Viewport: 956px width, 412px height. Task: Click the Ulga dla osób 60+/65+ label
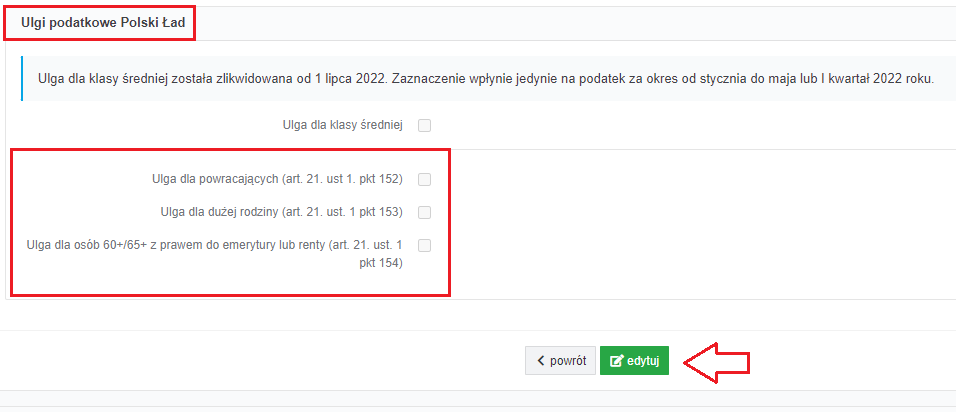[x=215, y=254]
